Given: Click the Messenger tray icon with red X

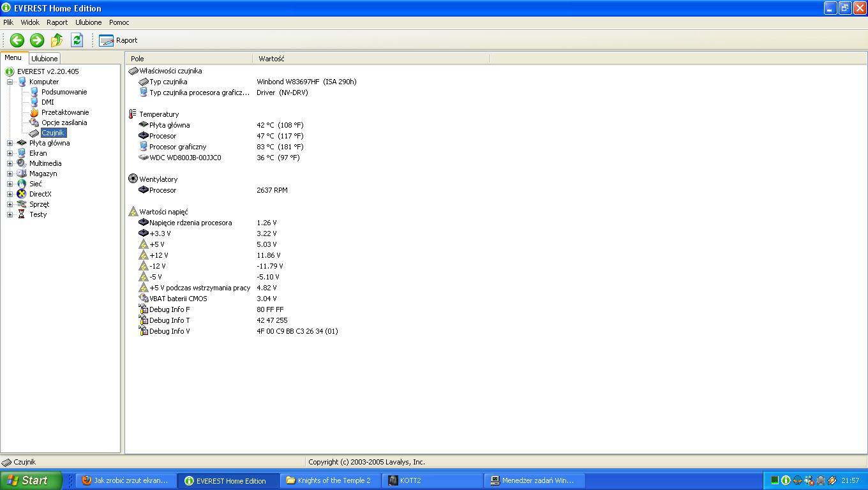Looking at the screenshot, I should pyautogui.click(x=809, y=480).
